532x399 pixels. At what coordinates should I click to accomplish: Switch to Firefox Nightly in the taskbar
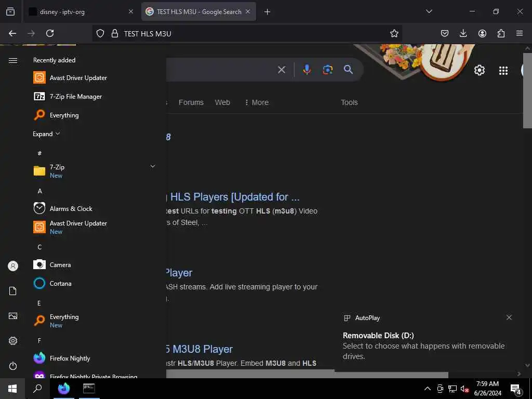coord(63,389)
